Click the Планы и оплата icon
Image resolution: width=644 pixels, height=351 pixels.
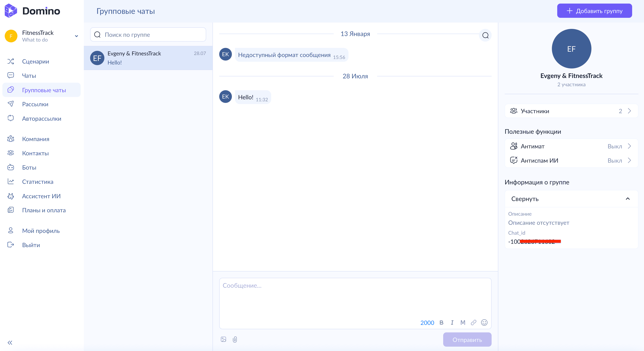[x=10, y=210]
